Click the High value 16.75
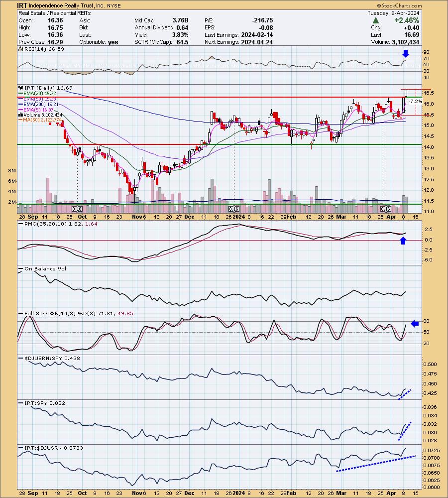Screen dimensions: 448x498 pos(55,27)
